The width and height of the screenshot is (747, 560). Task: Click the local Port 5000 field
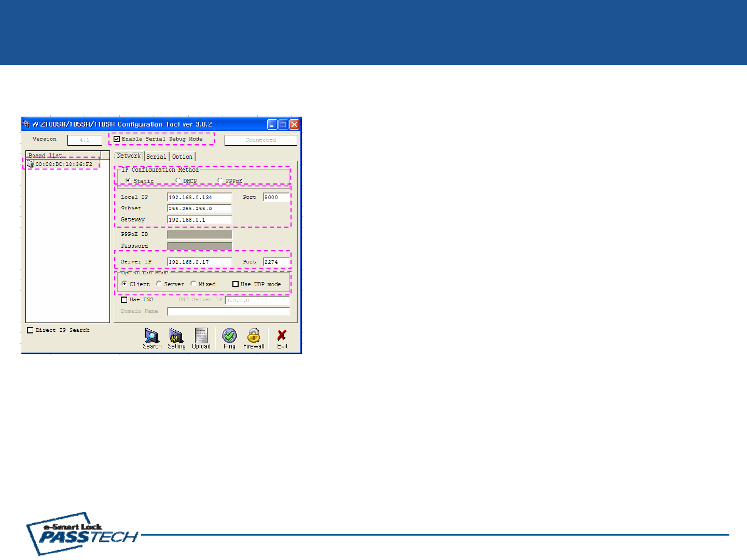pyautogui.click(x=276, y=197)
